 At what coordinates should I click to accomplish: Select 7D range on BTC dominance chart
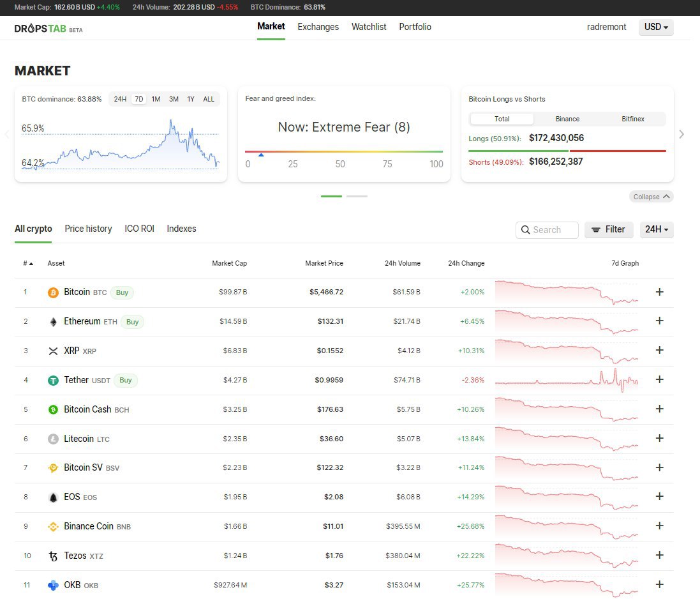[139, 99]
